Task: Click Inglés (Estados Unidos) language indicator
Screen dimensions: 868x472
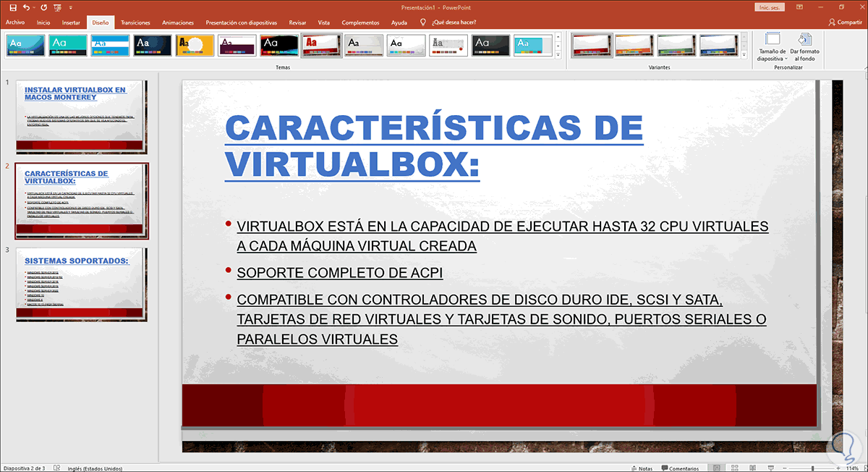Action: [x=95, y=468]
